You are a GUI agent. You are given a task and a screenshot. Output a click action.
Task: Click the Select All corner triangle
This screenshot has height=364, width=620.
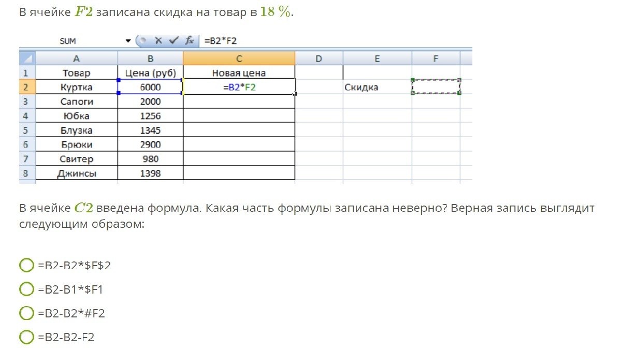click(27, 59)
